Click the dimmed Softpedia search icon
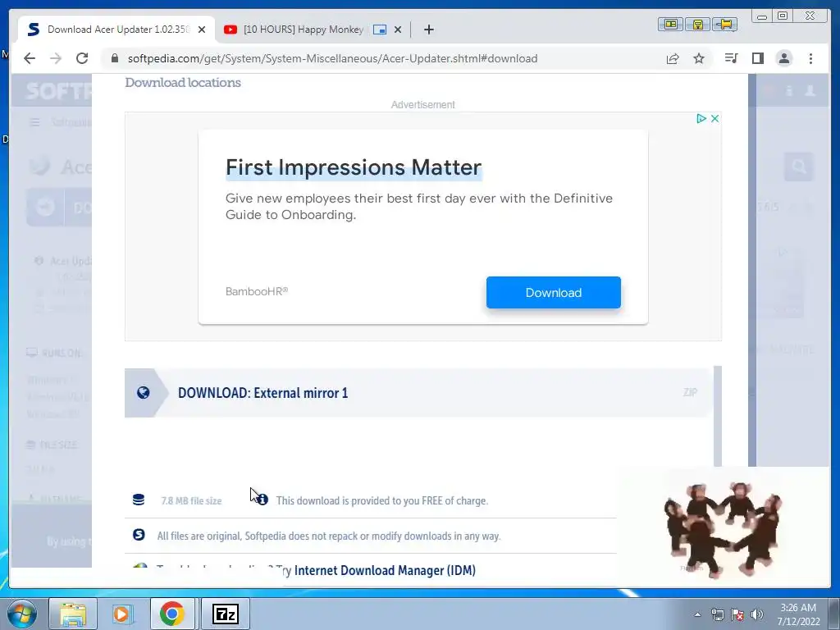840x630 pixels. coord(798,167)
